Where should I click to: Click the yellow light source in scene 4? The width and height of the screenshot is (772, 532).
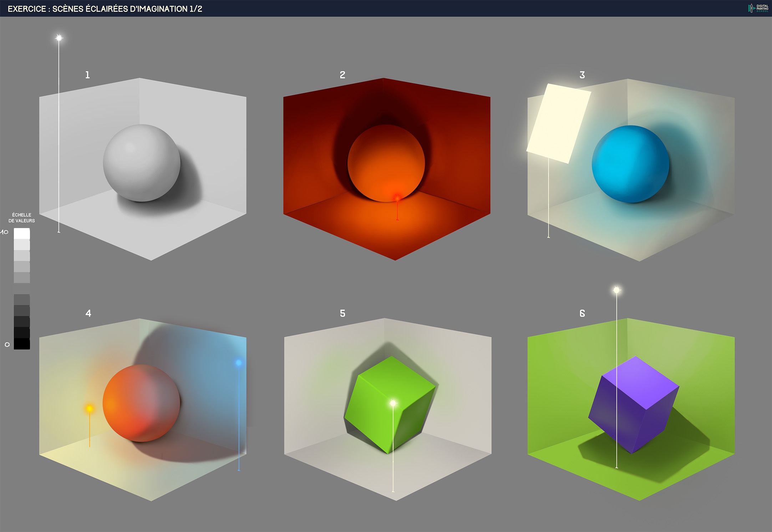(90, 409)
